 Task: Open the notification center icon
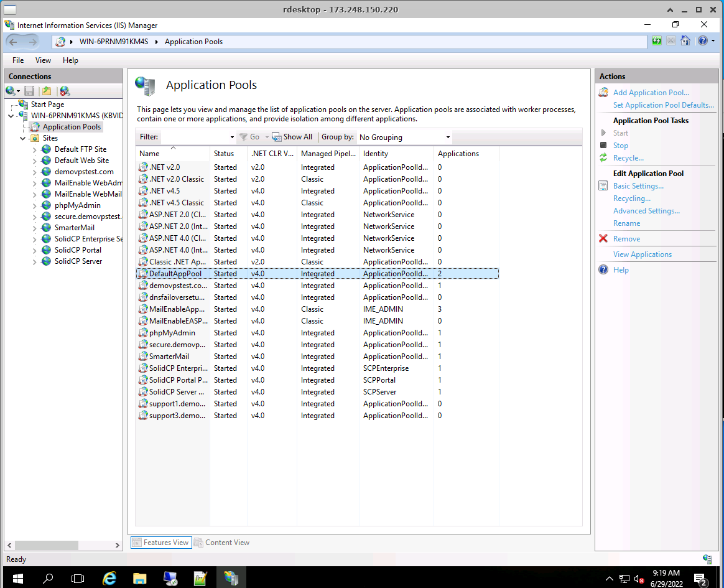(700, 578)
